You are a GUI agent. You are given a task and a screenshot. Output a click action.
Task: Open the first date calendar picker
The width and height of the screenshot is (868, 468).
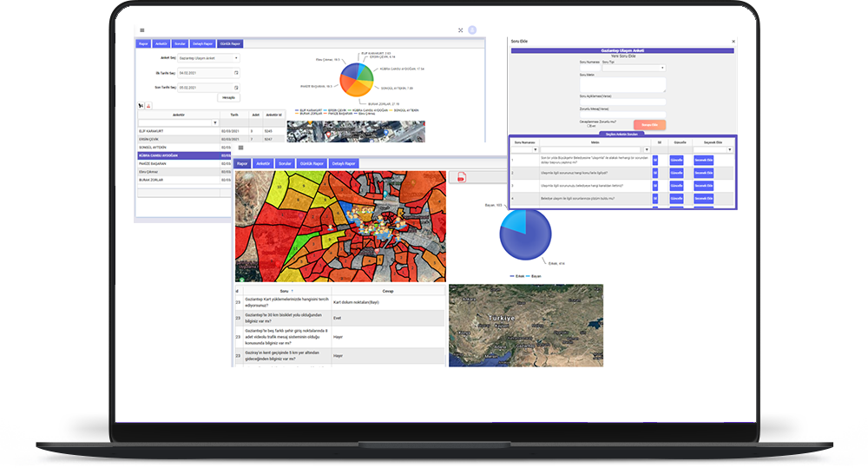(x=236, y=73)
